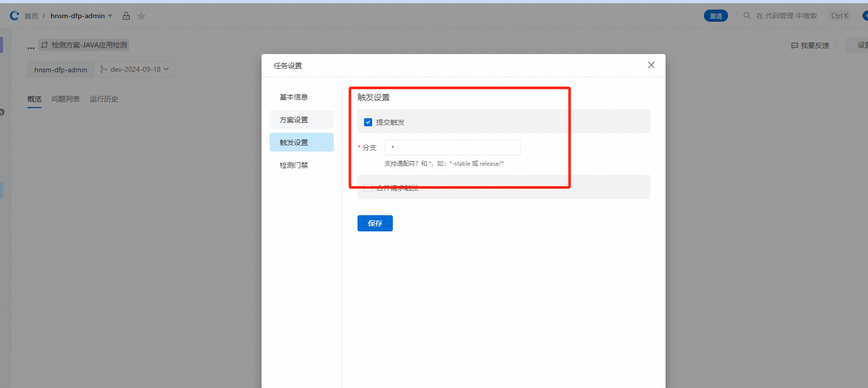
Task: Click the lock visibility icon
Action: coord(126,16)
